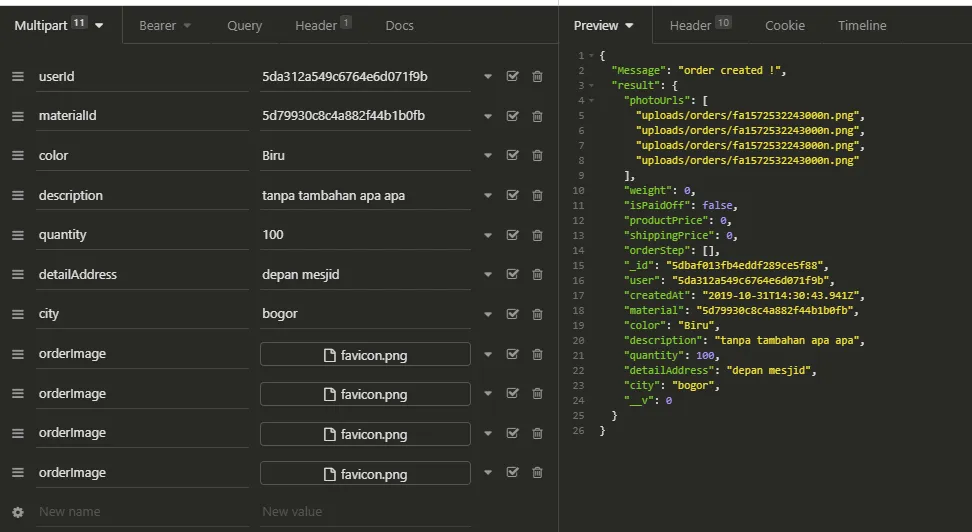Click drag handle beside detailAddress field
This screenshot has height=532, width=972.
click(x=18, y=274)
